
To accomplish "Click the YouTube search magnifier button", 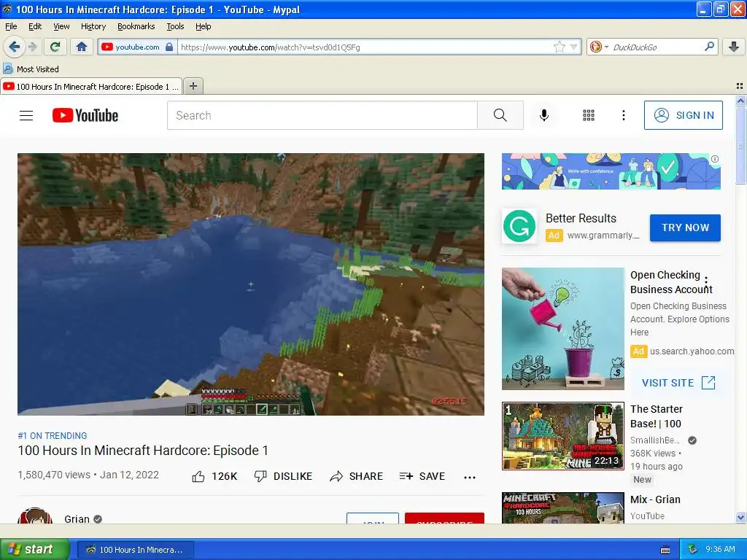I will [x=500, y=115].
